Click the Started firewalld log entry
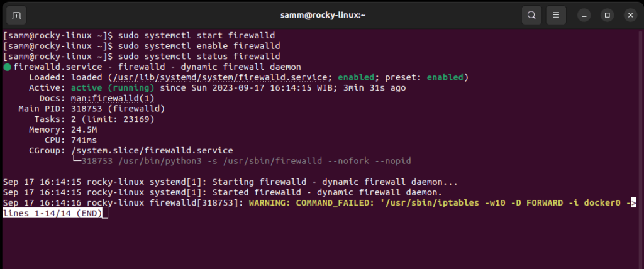Viewport: 644px width, 269px height. (x=327, y=192)
